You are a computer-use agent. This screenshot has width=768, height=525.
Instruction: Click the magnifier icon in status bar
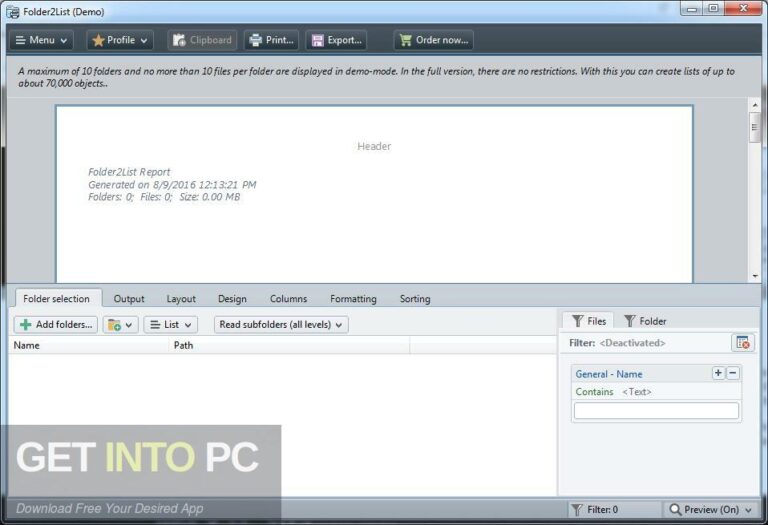[675, 510]
